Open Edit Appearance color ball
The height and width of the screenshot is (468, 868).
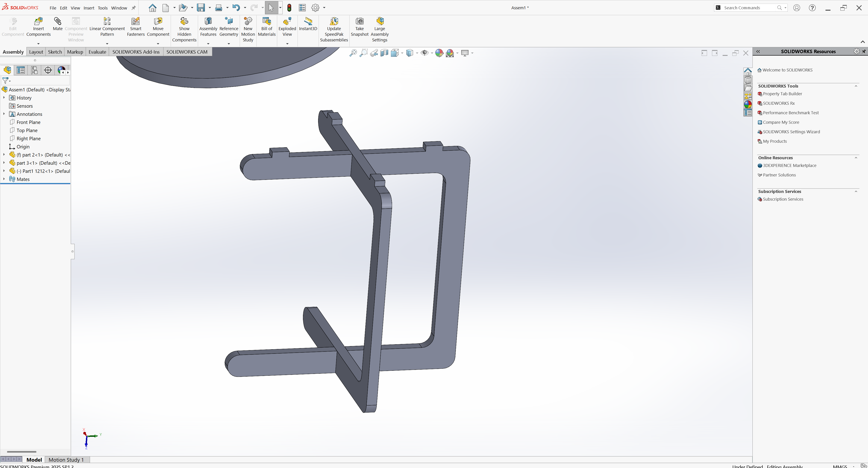pos(439,53)
